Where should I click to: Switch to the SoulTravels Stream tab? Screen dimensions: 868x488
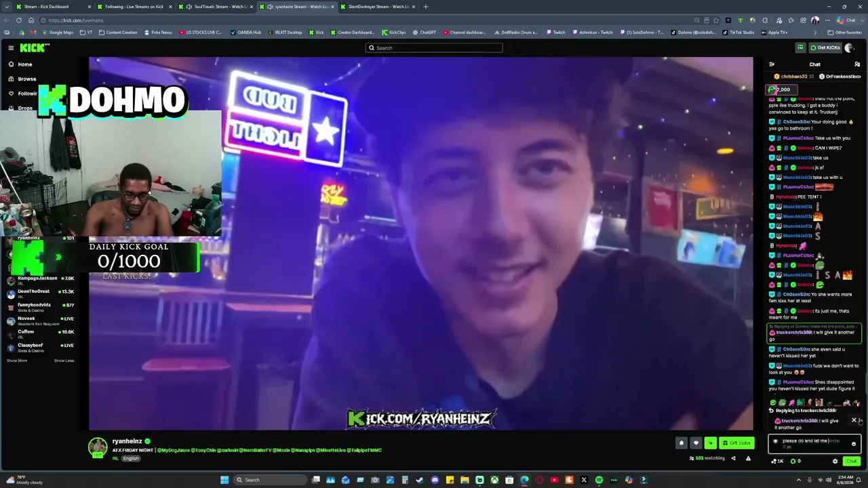tap(216, 7)
